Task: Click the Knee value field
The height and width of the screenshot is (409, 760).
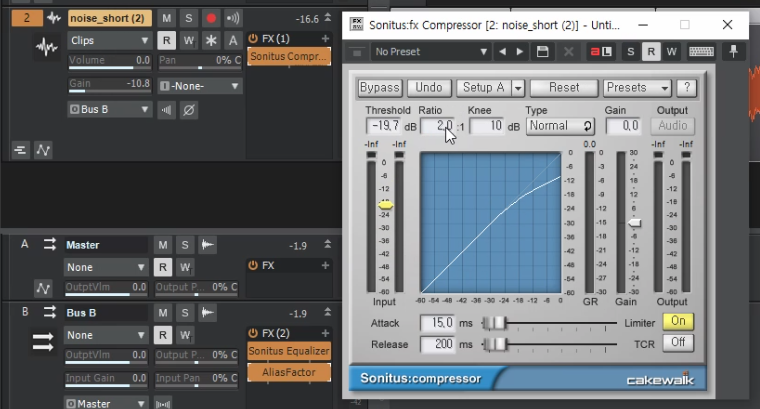Action: pyautogui.click(x=487, y=126)
